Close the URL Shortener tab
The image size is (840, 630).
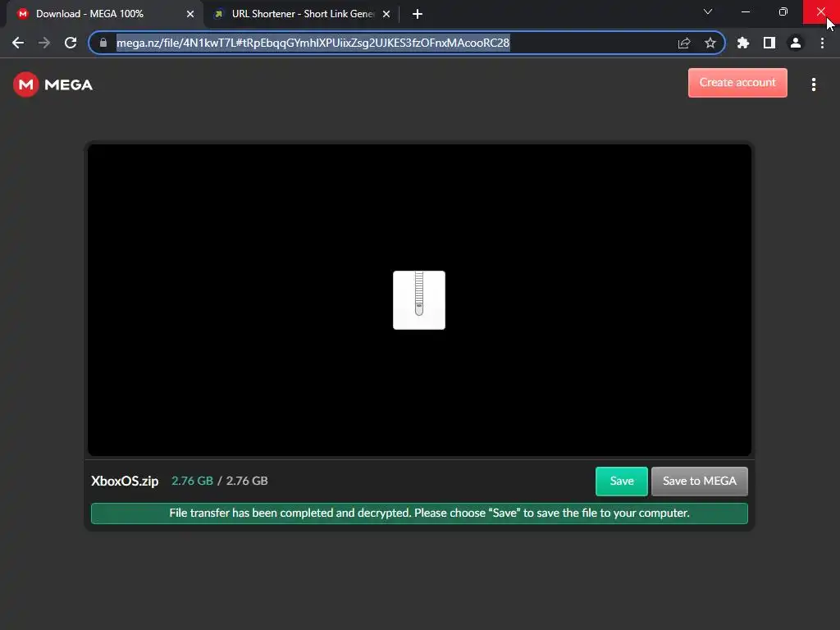pos(386,14)
